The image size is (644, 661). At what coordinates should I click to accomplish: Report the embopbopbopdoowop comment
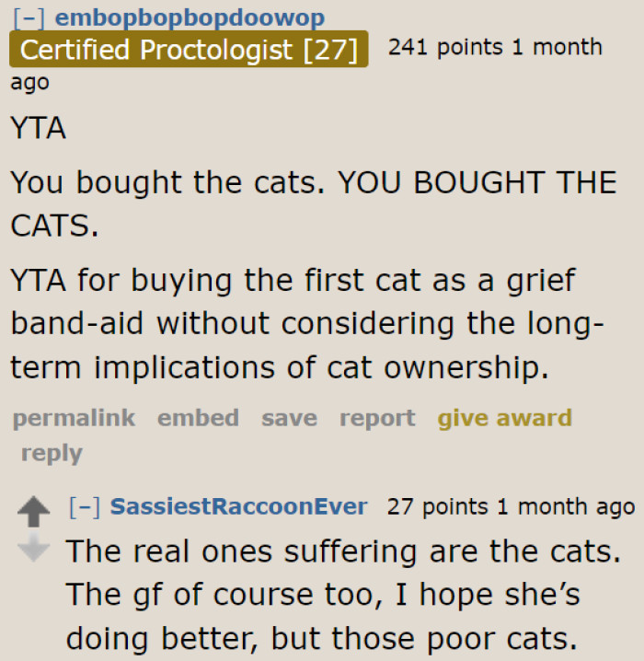[377, 418]
